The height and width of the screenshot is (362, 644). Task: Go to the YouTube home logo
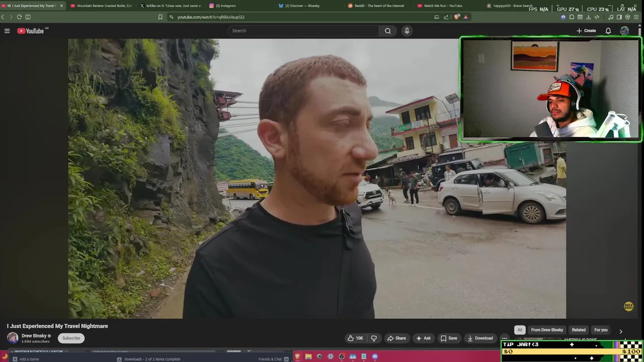pyautogui.click(x=31, y=31)
